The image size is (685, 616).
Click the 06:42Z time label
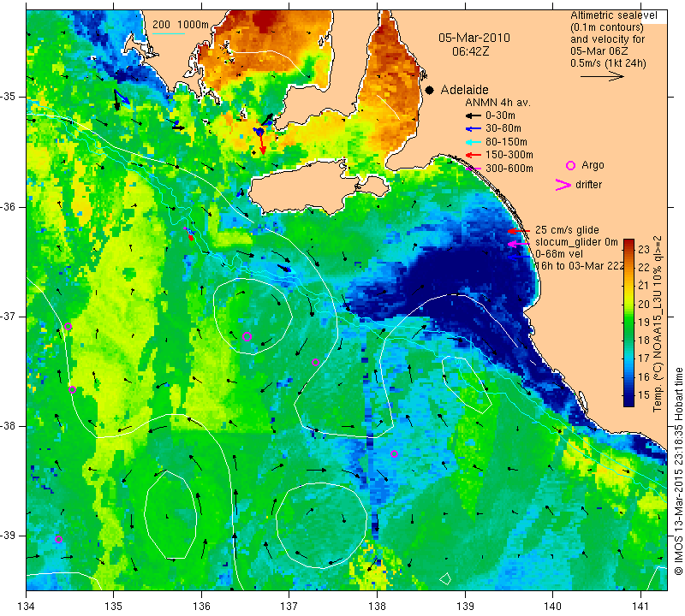(470, 51)
